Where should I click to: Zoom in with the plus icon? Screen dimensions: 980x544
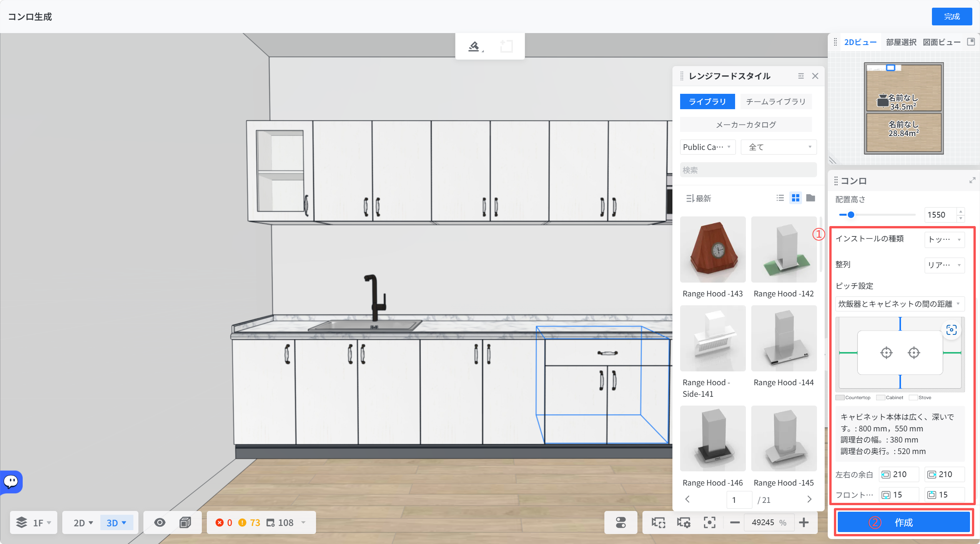coord(804,522)
